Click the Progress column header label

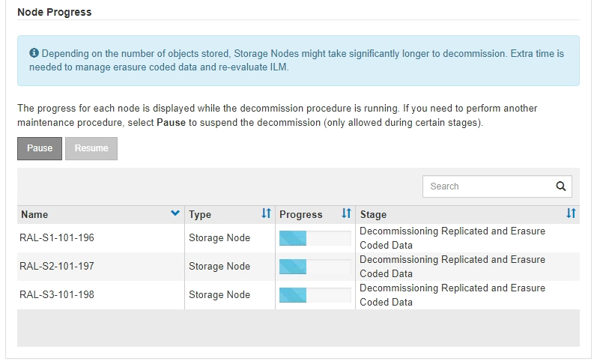(x=301, y=215)
